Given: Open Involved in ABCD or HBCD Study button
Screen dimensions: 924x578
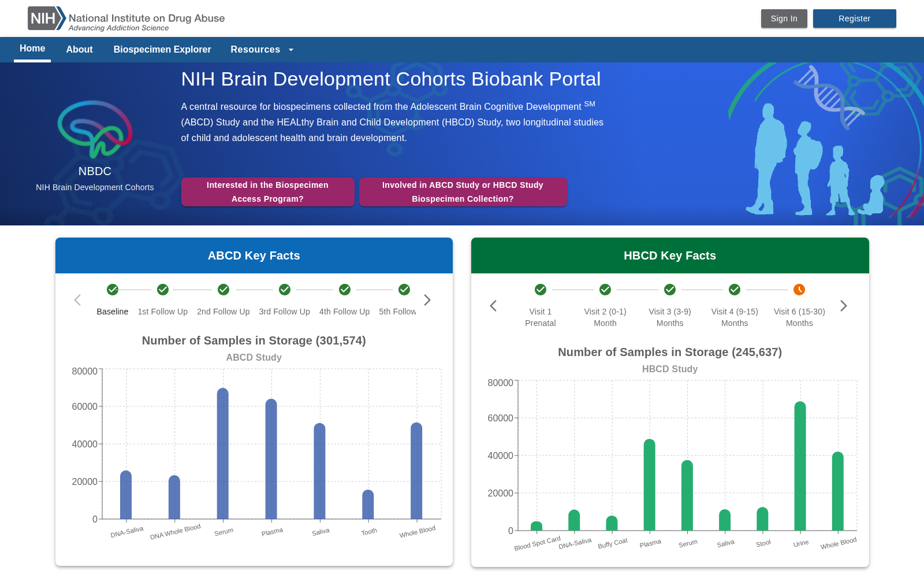Looking at the screenshot, I should tap(463, 192).
